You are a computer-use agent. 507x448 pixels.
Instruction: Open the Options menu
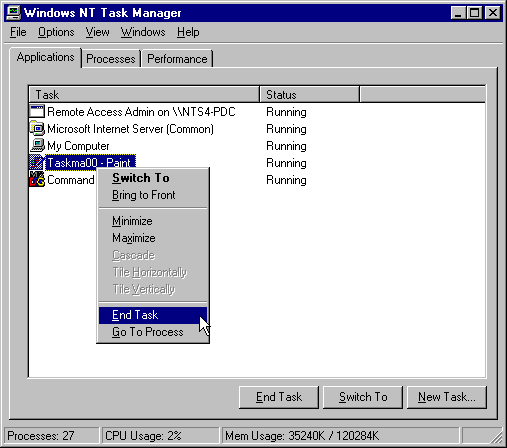click(56, 32)
